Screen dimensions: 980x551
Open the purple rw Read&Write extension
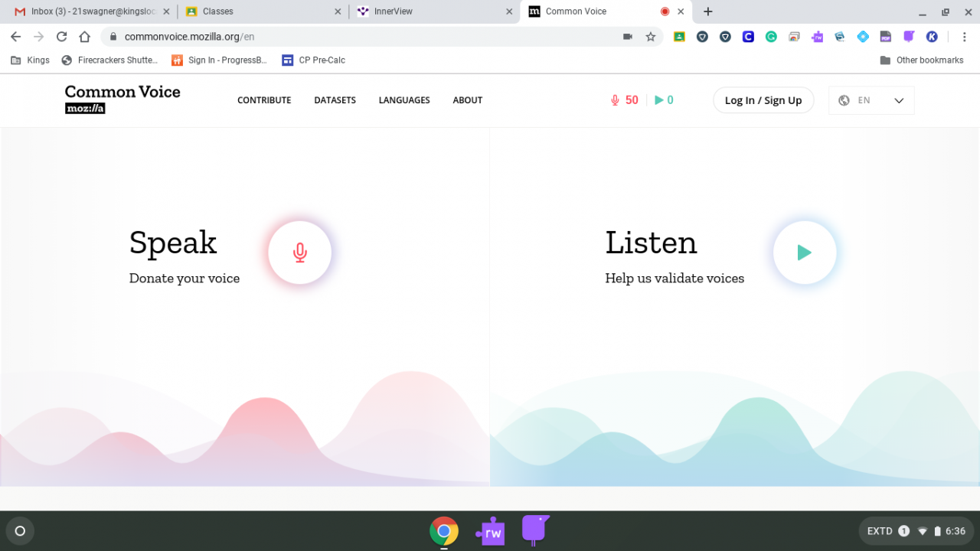[817, 37]
